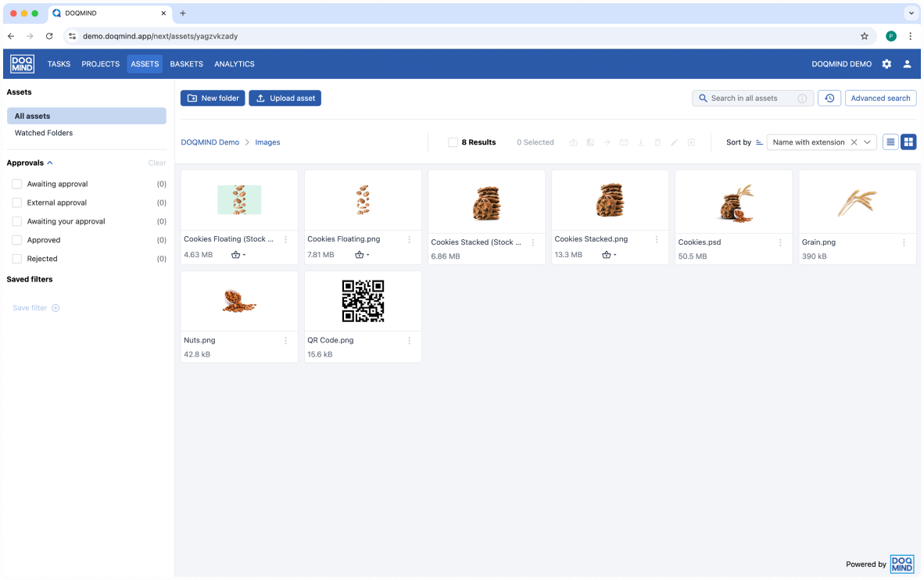This screenshot has width=924, height=580.
Task: Open the search history clock icon
Action: [x=829, y=98]
